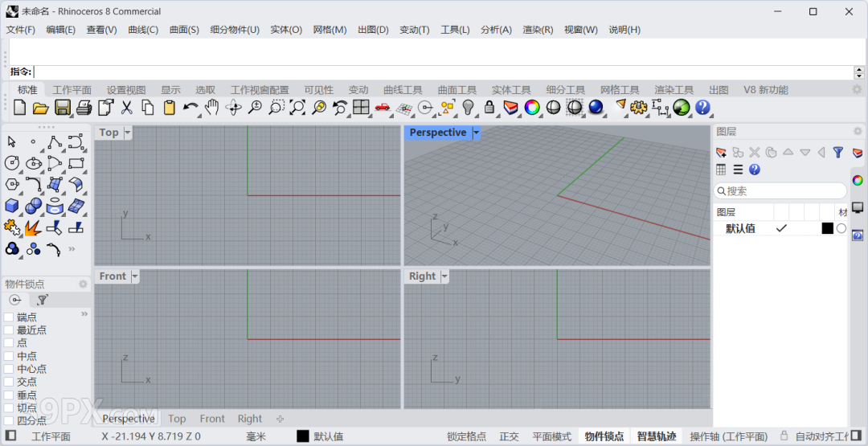Select the Circle tool
The image size is (868, 446).
pos(11,163)
